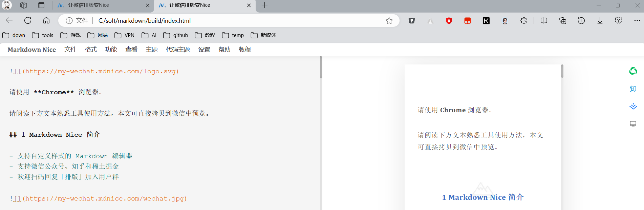Viewport: 644px width, 210px height.
Task: Open Bitwarden shield extension
Action: tap(412, 21)
